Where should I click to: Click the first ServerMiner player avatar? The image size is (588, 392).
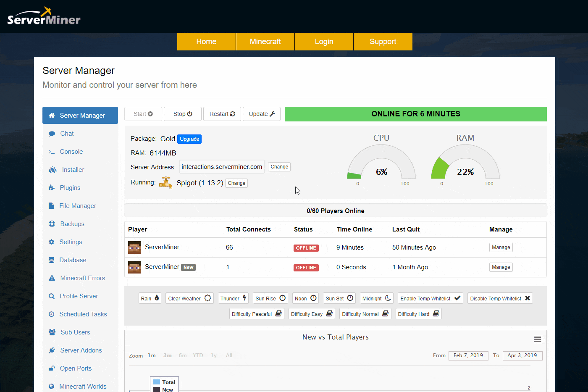click(x=134, y=247)
